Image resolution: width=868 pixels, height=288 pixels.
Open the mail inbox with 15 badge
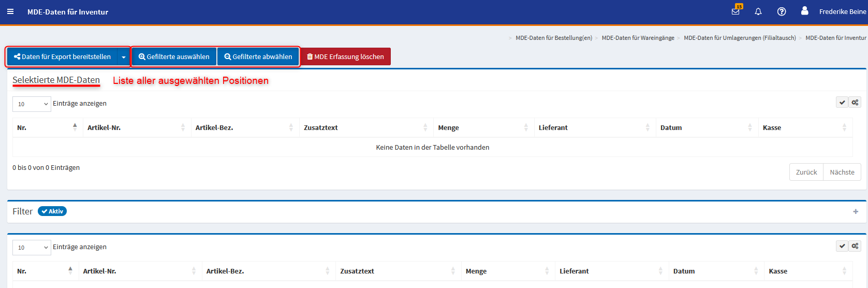[x=735, y=11]
